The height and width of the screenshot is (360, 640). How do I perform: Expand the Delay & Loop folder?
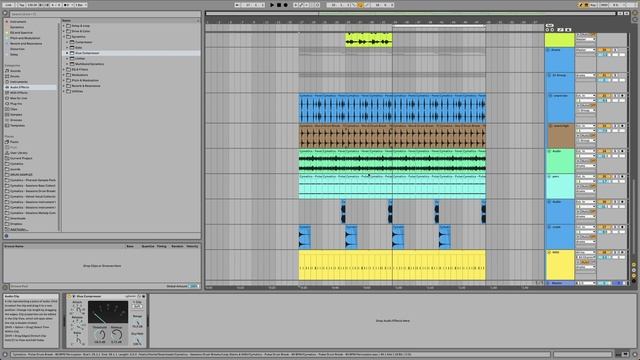64,26
